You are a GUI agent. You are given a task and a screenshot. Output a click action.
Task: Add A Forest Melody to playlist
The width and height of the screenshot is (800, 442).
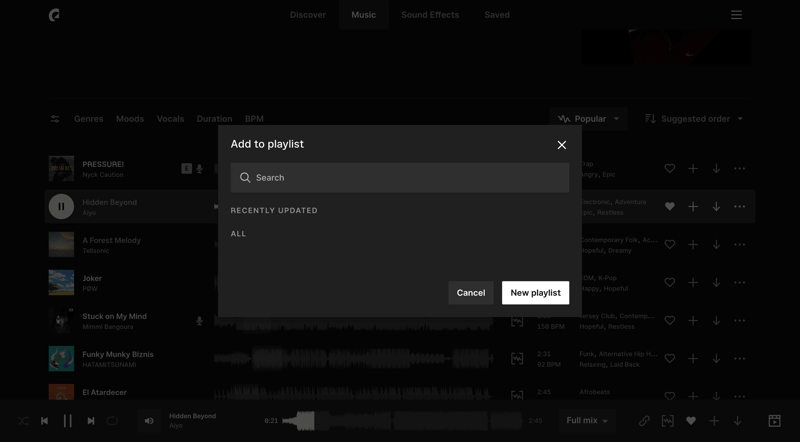[x=693, y=244]
